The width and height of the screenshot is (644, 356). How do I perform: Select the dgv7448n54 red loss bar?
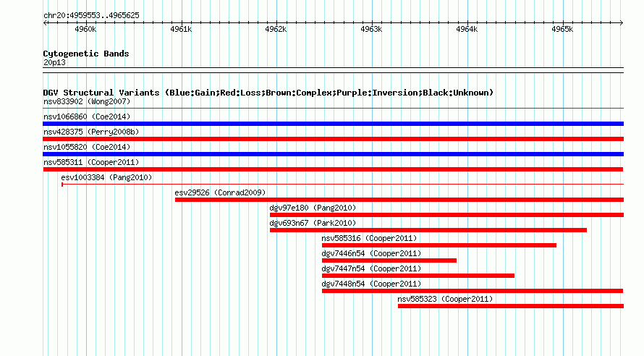coord(473,291)
